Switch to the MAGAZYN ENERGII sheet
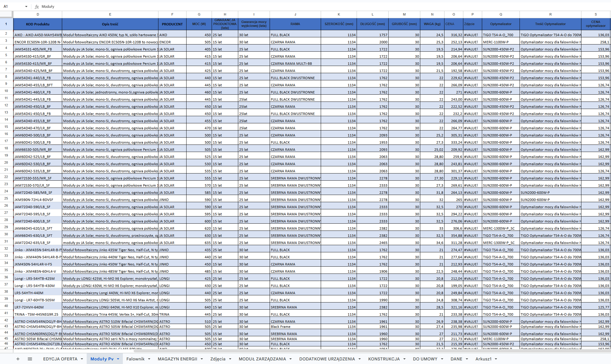Screen dimensions: 611x364 (178, 359)
